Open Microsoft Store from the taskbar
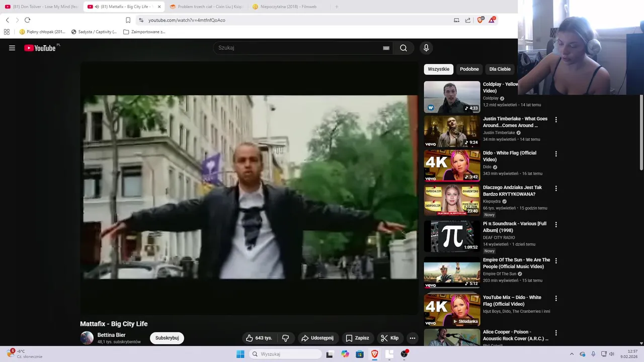Viewport: 644px width, 362px height. pyautogui.click(x=360, y=354)
